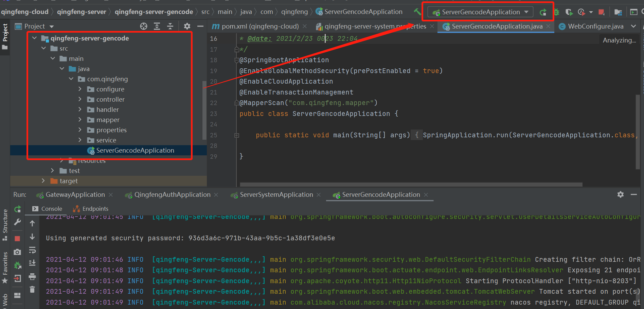Click the qingfeng-cloud breadcrumb
Viewport: 644px width, 309px height.
[24, 12]
